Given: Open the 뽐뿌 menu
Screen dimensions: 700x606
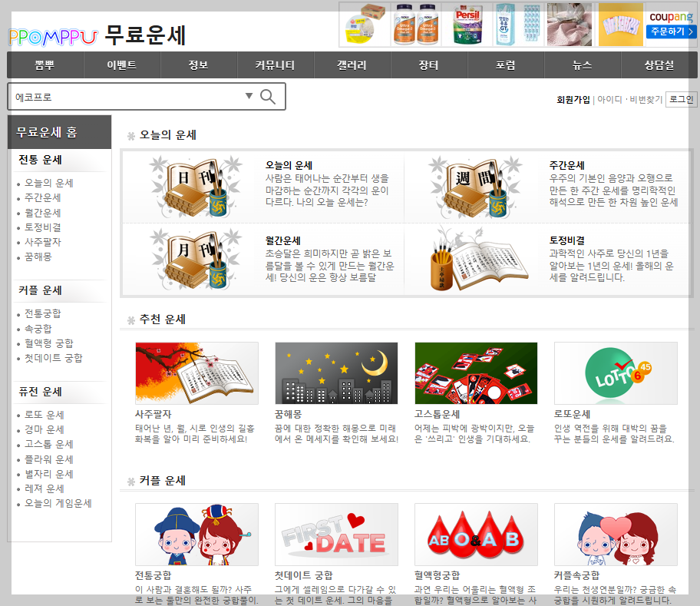Looking at the screenshot, I should click(45, 65).
